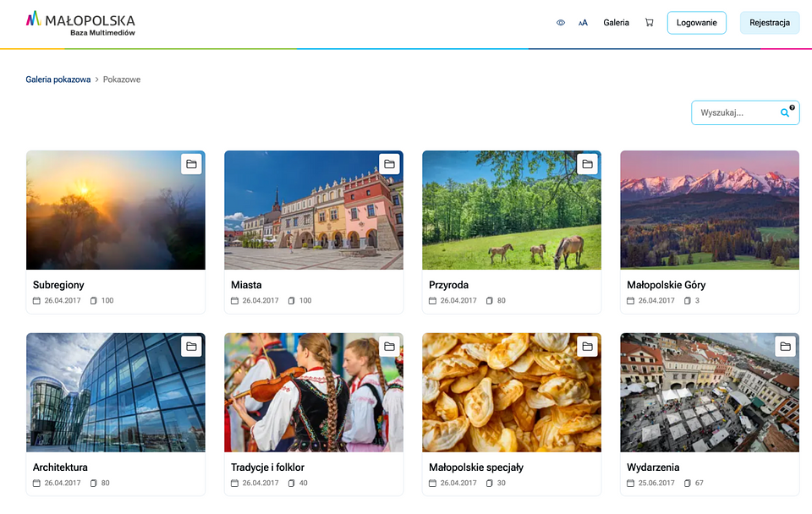Open the Małopolskie specjały cheese thumbnail
Image resolution: width=812 pixels, height=514 pixels.
click(512, 392)
